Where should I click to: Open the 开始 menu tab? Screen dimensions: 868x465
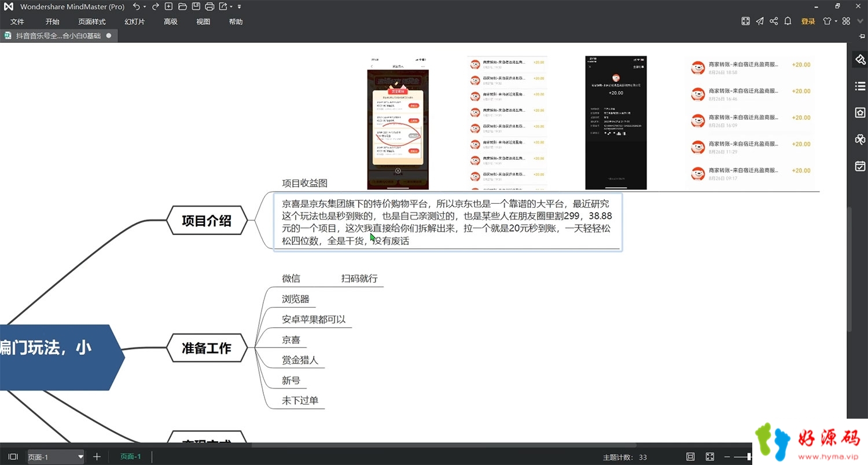click(x=52, y=21)
